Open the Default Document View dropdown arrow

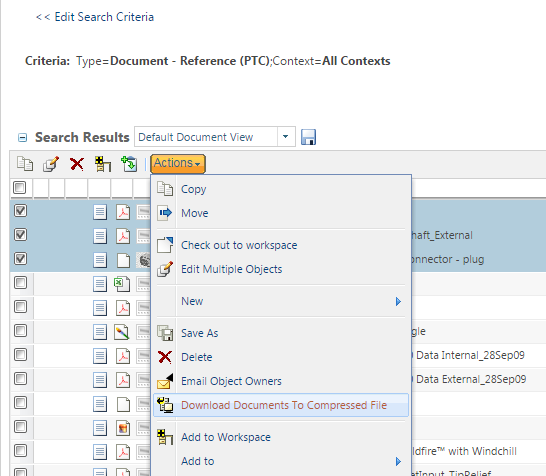click(286, 136)
